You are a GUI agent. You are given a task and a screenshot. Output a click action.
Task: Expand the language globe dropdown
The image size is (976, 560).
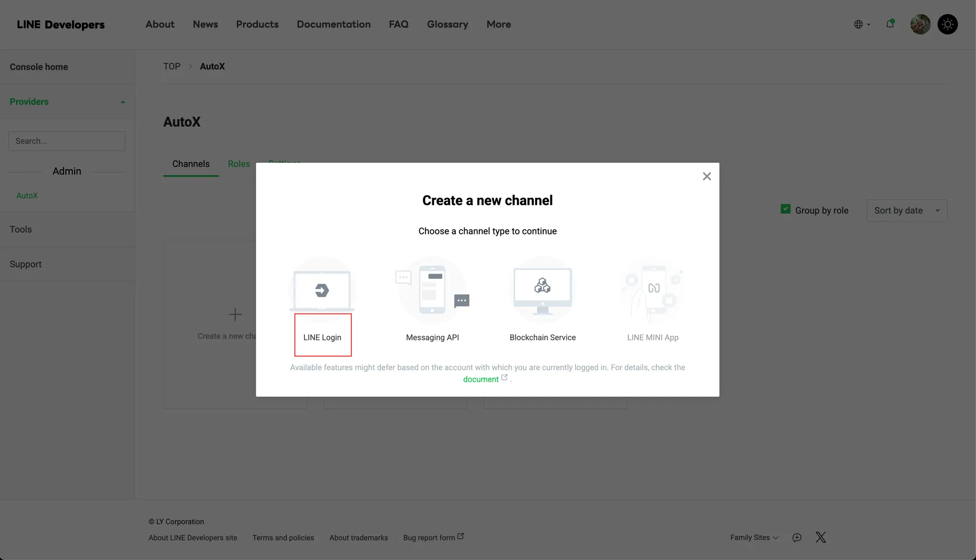coord(862,24)
